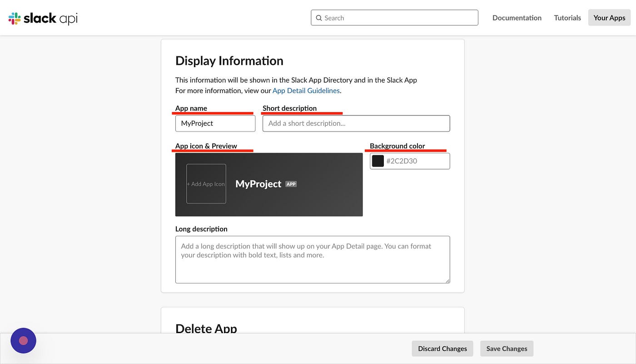Discard Changes to the app settings
This screenshot has width=636, height=364.
pos(442,348)
